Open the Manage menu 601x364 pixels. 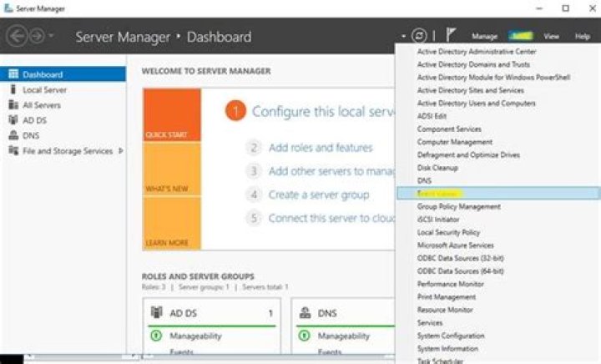point(484,37)
